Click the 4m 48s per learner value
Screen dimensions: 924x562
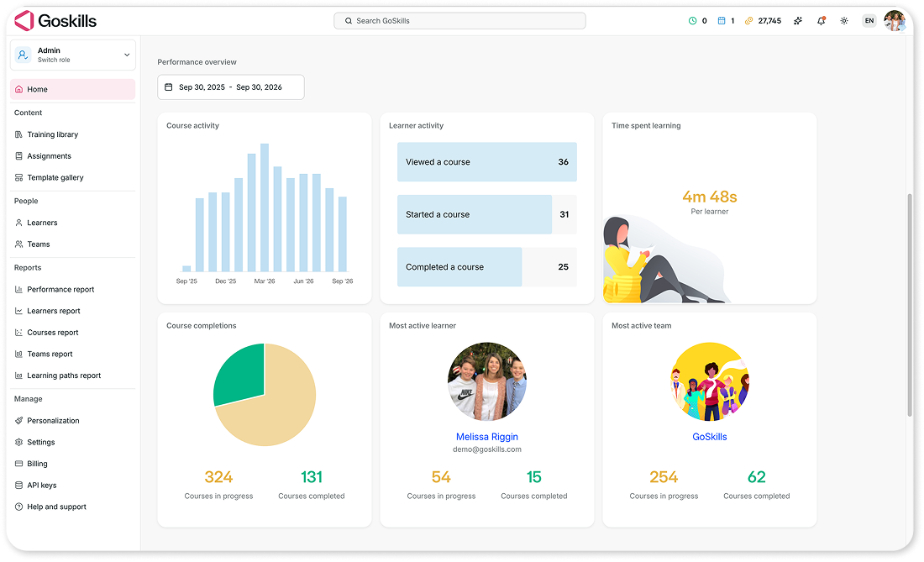coord(710,197)
